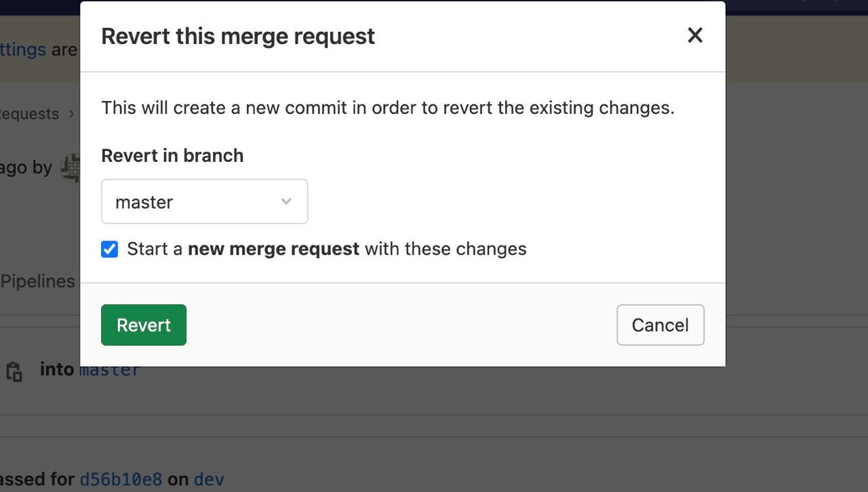Open the Revert in branch dropdown showing master
Viewport: 868px width, 492px height.
204,201
